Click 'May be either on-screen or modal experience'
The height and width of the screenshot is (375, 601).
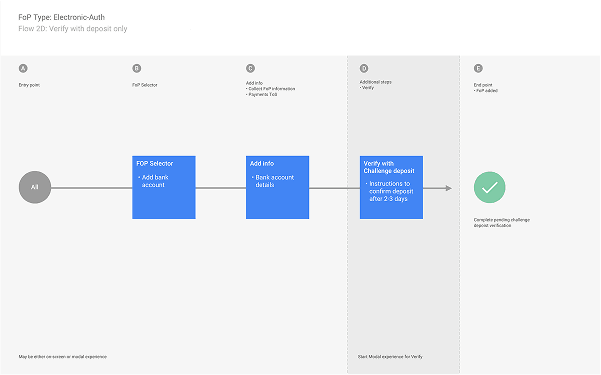coord(63,357)
